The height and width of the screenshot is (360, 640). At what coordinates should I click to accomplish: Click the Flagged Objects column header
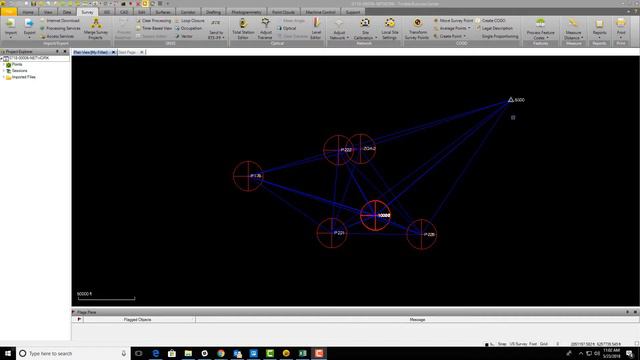(x=138, y=320)
